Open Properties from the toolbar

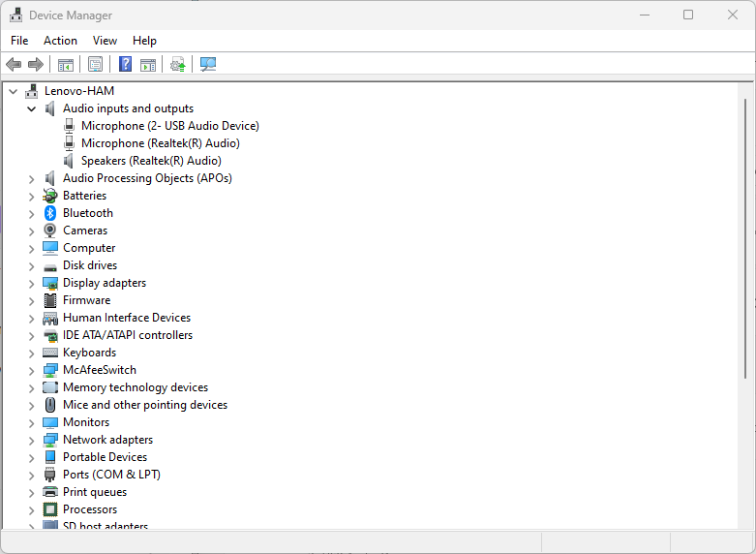pyautogui.click(x=95, y=65)
